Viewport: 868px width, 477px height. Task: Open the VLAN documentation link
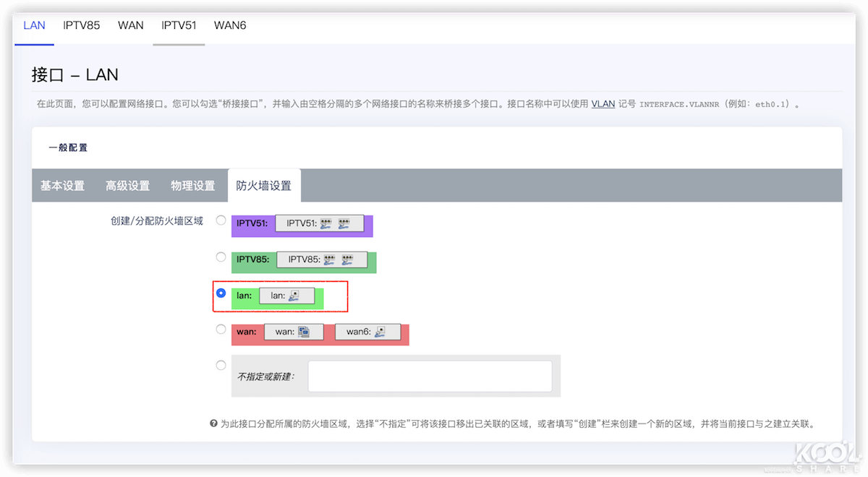(x=603, y=103)
